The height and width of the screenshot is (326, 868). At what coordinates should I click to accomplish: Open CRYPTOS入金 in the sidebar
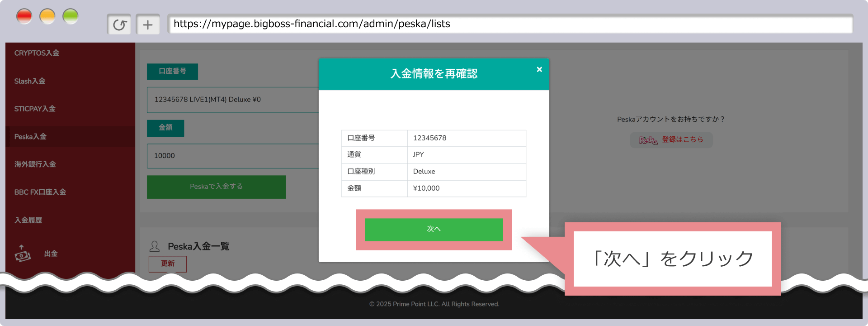pyautogui.click(x=37, y=53)
